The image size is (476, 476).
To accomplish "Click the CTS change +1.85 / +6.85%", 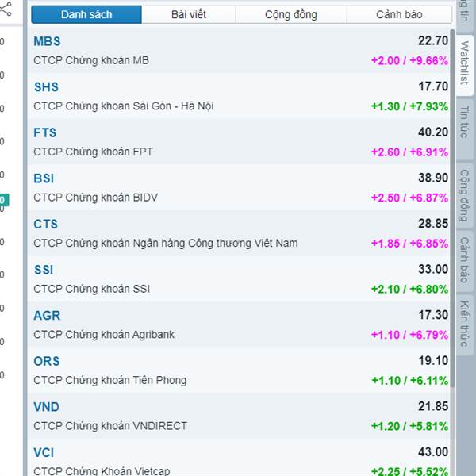I will (410, 244).
